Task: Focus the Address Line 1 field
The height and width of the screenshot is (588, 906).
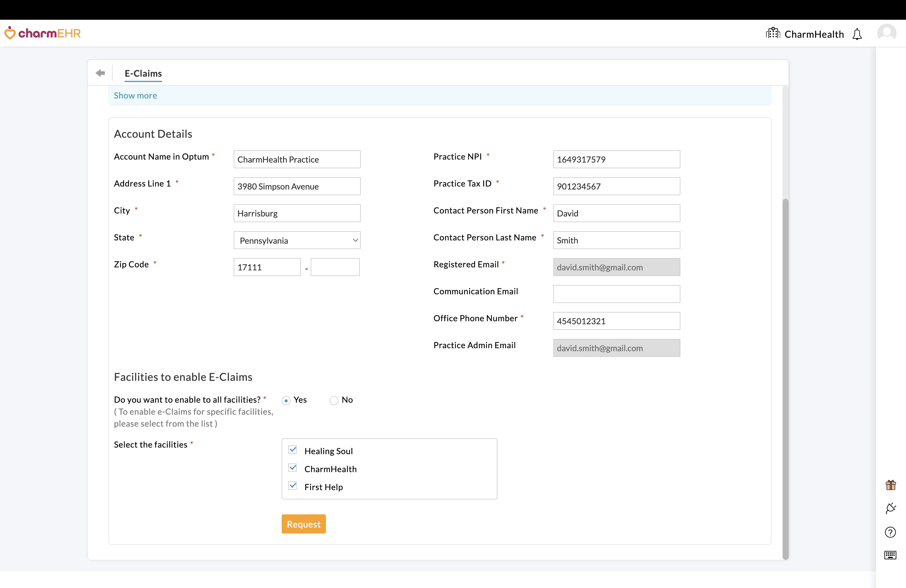Action: click(x=297, y=186)
